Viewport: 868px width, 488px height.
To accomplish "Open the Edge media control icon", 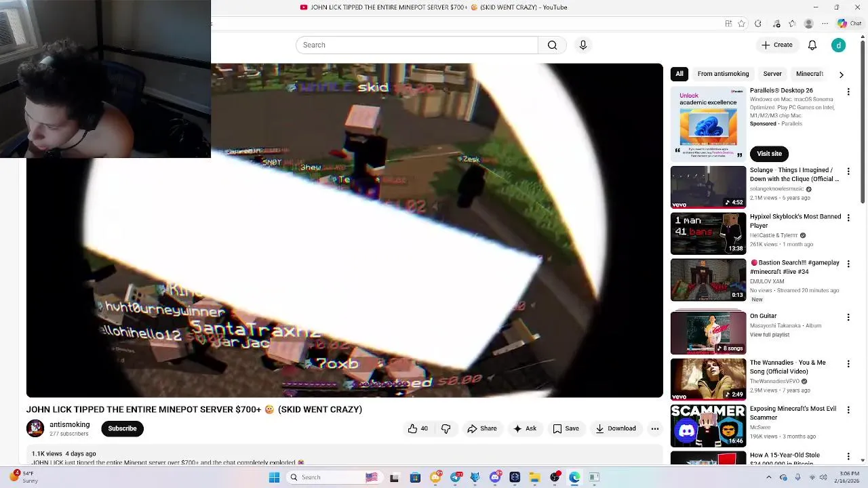I will pos(776,24).
